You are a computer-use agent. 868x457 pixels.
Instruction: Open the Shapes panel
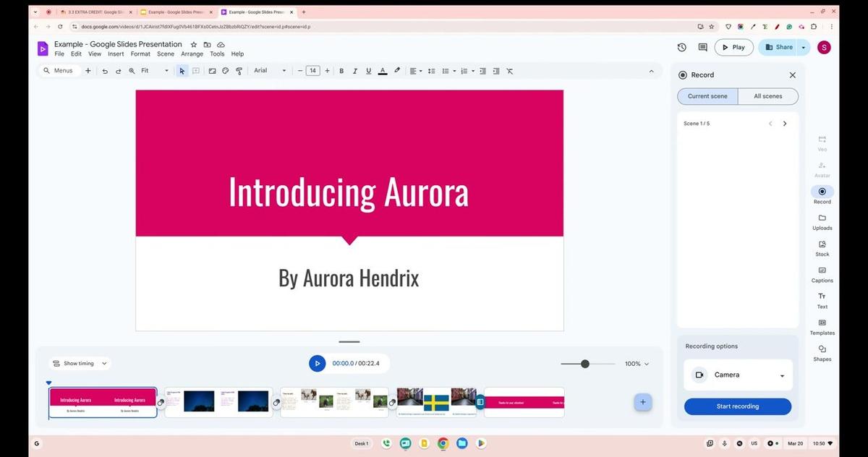coord(822,354)
